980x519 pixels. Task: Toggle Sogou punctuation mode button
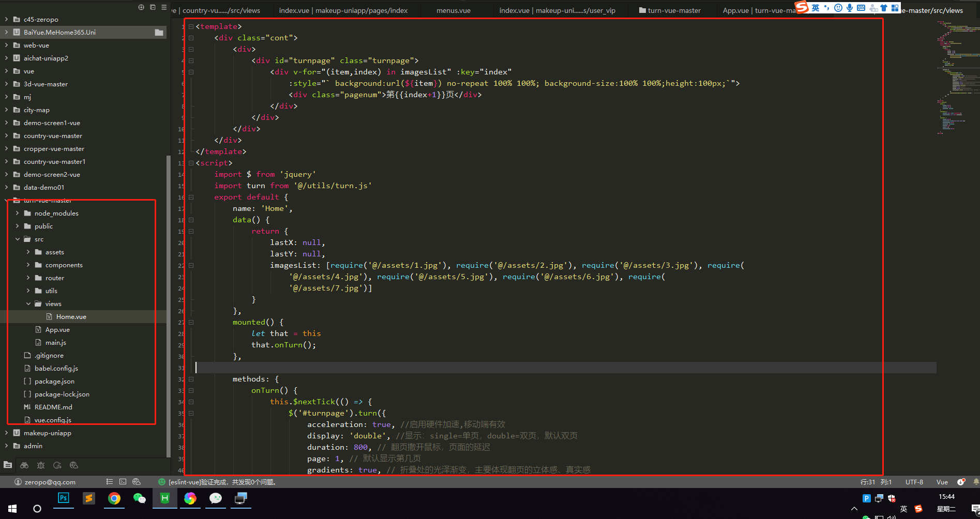click(x=827, y=8)
